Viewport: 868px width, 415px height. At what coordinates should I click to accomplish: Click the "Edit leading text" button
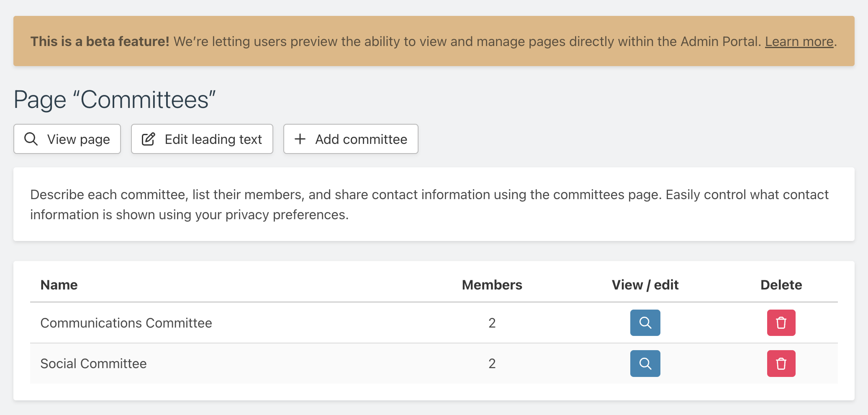pyautogui.click(x=202, y=139)
